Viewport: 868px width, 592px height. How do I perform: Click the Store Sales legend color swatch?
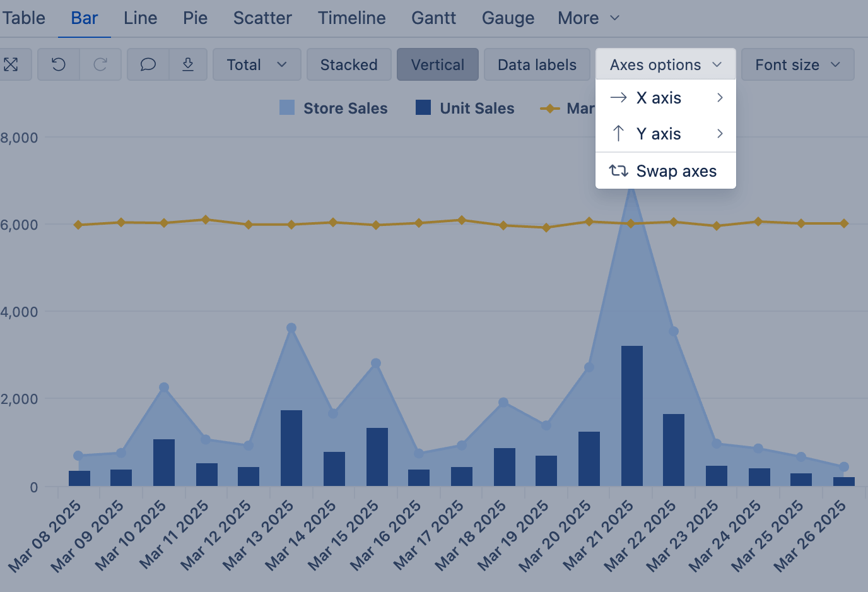(287, 108)
